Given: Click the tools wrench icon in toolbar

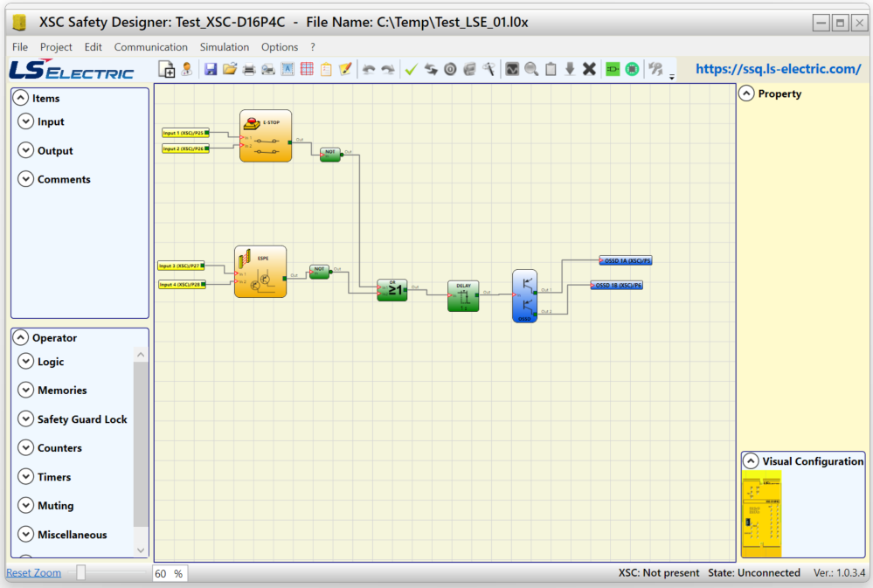Looking at the screenshot, I should (488, 69).
